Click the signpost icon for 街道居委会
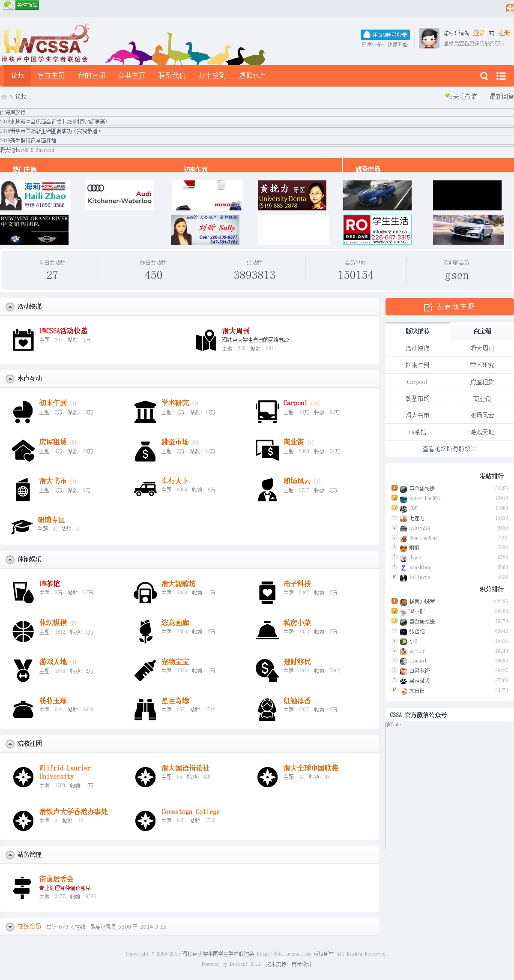This screenshot has height=980, width=514. [x=22, y=888]
